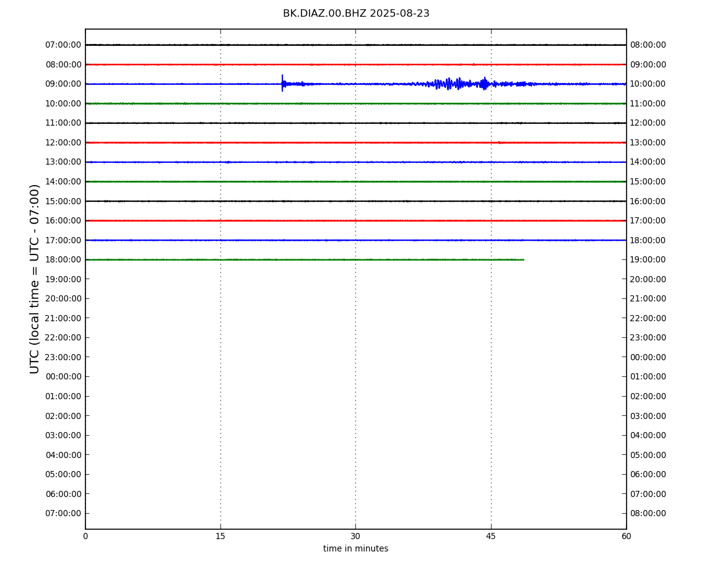712x588 pixels.
Task: Select the x-axis tick label 45
Action: pos(491,536)
